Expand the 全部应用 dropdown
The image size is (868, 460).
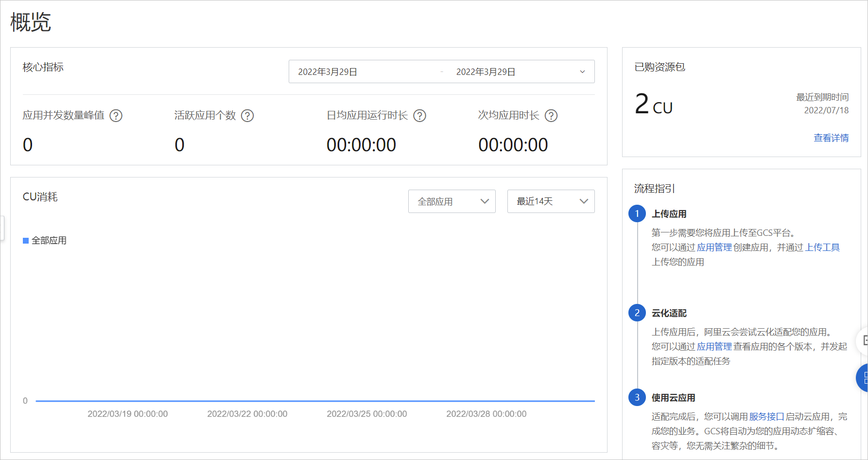(x=452, y=201)
